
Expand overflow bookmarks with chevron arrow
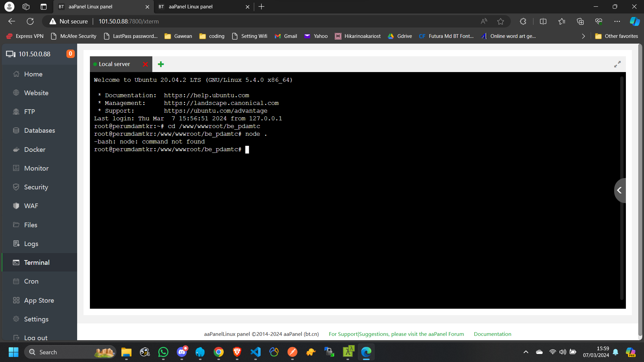pyautogui.click(x=583, y=36)
